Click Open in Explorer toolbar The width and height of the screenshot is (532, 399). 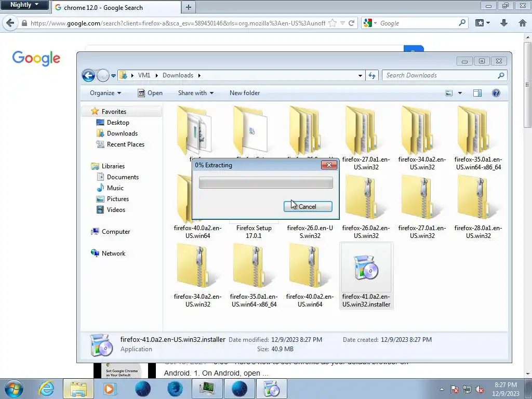click(x=150, y=93)
